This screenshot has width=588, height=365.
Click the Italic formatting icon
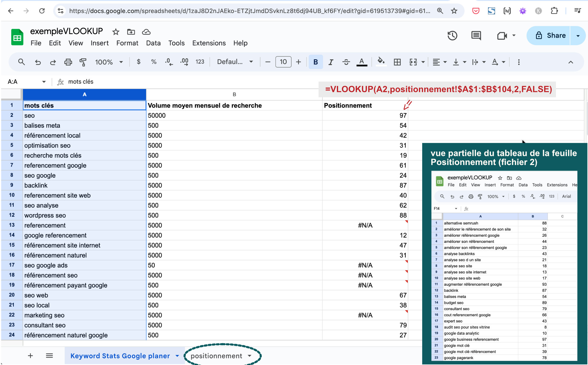click(x=330, y=62)
